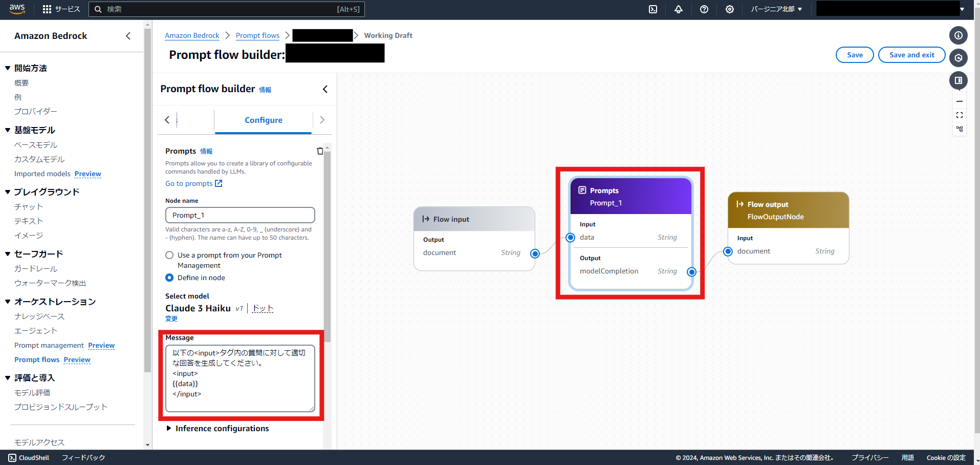Screen dimensions: 980x465
Task: Open the バージニア北部 region dropdown
Action: [x=776, y=9]
